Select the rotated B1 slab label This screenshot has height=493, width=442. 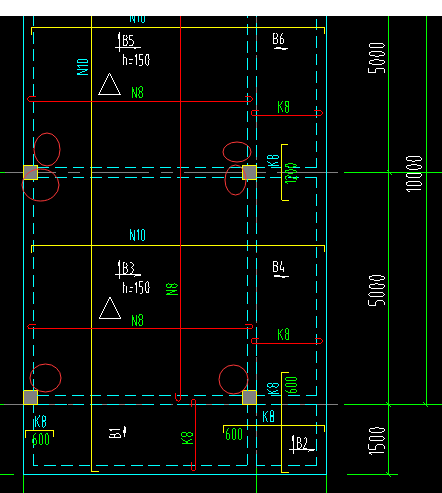tap(115, 433)
